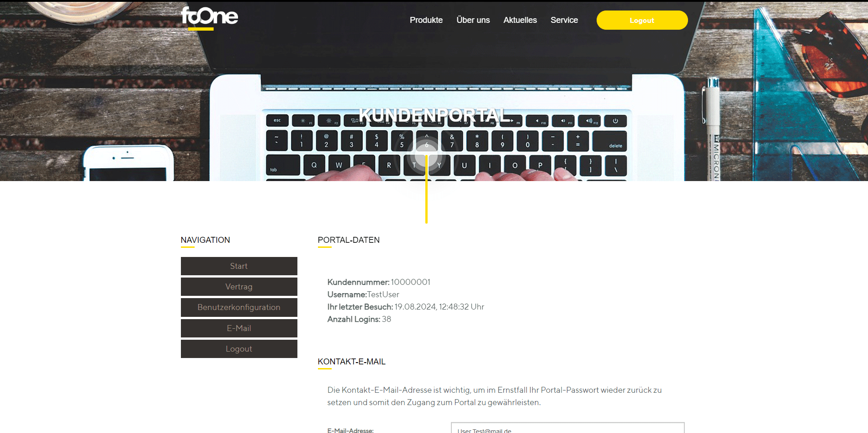
Task: Open the Service menu item
Action: tap(564, 20)
